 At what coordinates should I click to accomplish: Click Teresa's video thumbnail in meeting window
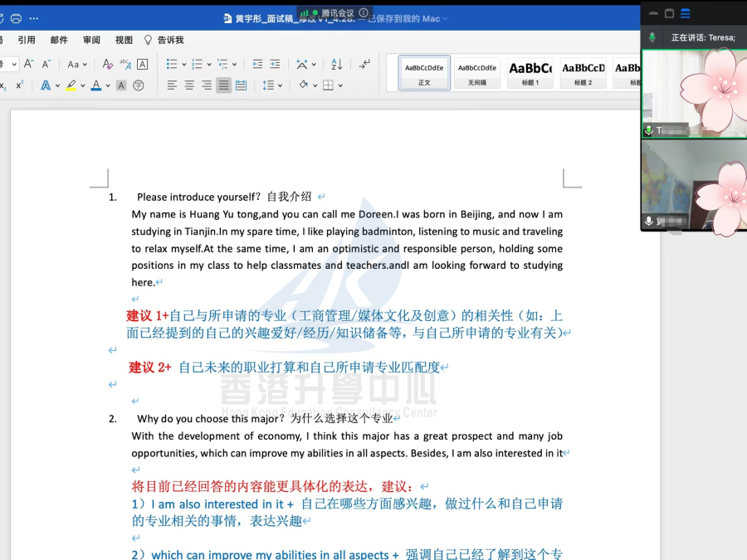click(694, 93)
